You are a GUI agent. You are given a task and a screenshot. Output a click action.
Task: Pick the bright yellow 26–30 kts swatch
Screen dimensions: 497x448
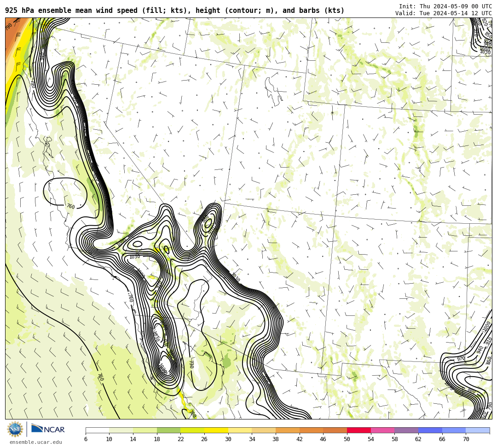click(216, 430)
